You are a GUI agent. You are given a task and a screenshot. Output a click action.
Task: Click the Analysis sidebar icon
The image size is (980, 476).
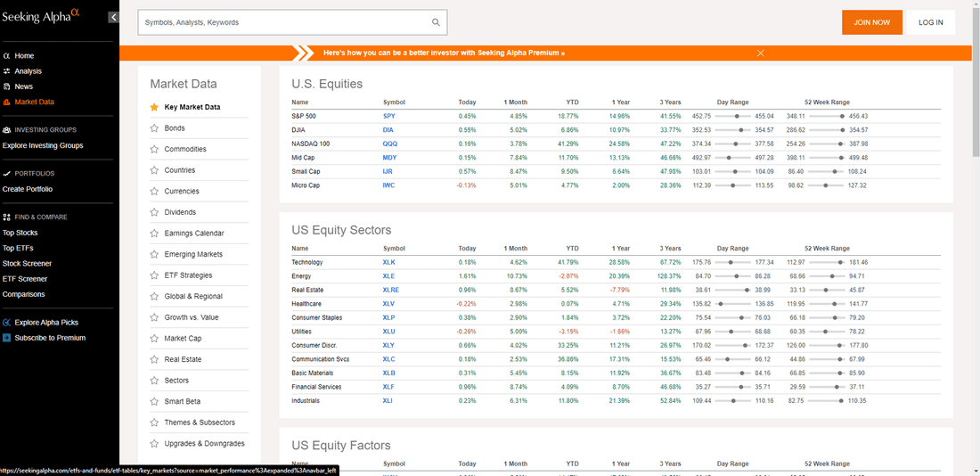coord(6,71)
